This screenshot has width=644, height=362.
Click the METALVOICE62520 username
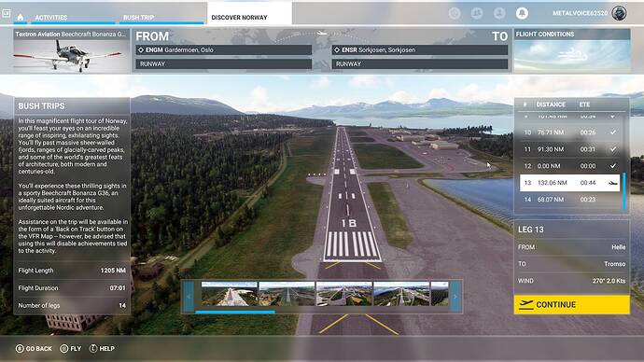pos(580,13)
